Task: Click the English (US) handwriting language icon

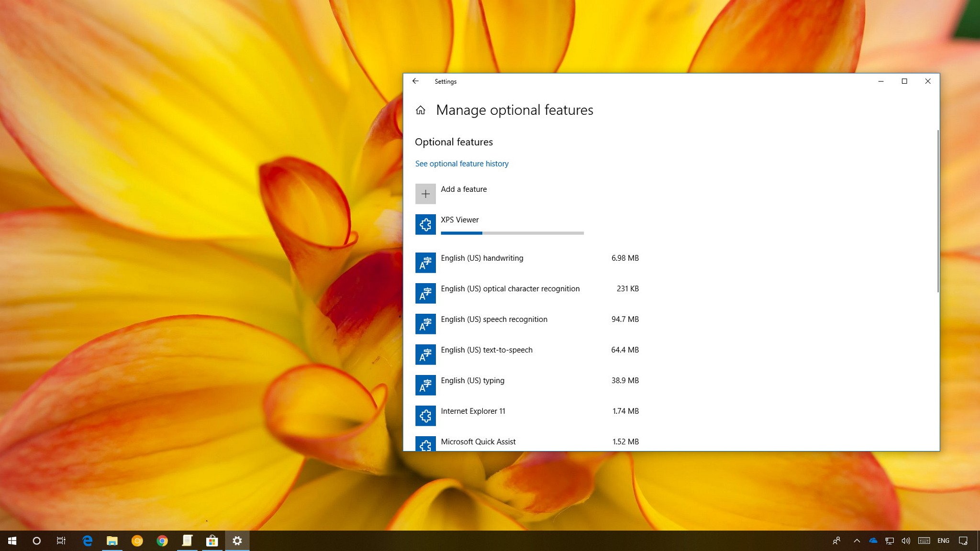Action: point(425,263)
